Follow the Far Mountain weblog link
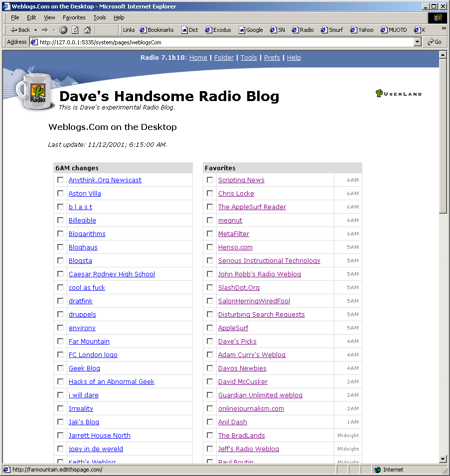The height and width of the screenshot is (476, 450). point(89,342)
